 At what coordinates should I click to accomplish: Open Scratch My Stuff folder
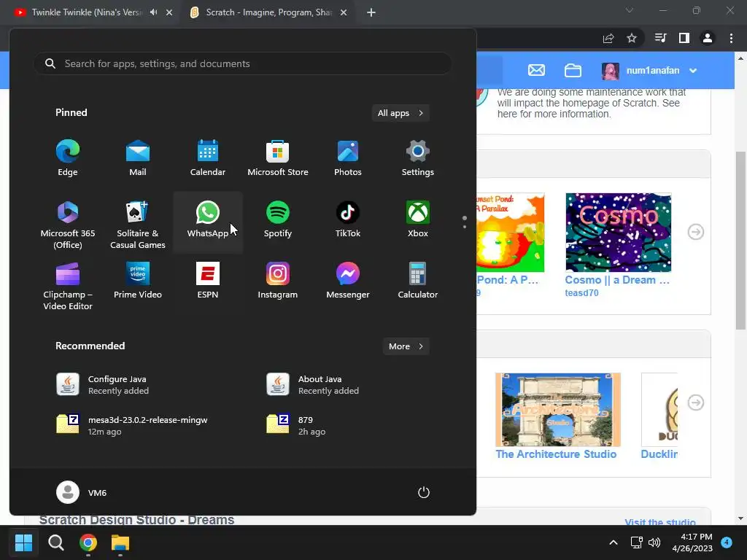pos(573,71)
